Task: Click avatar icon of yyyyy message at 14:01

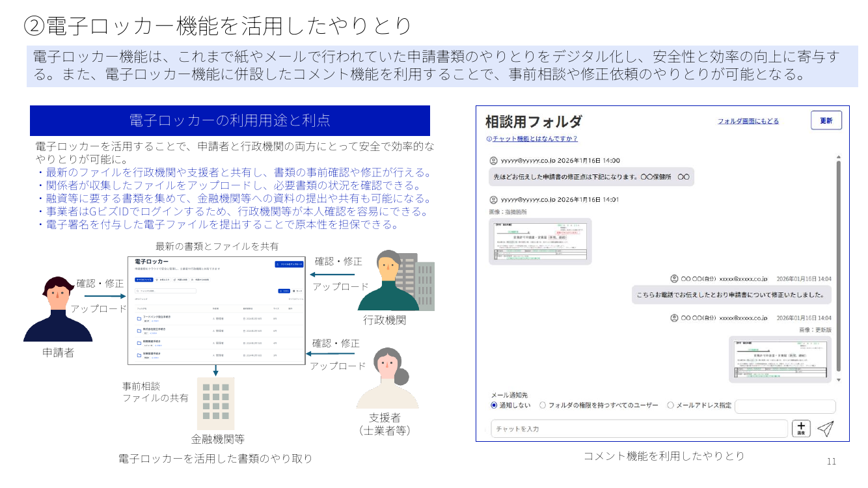Action: coord(493,199)
